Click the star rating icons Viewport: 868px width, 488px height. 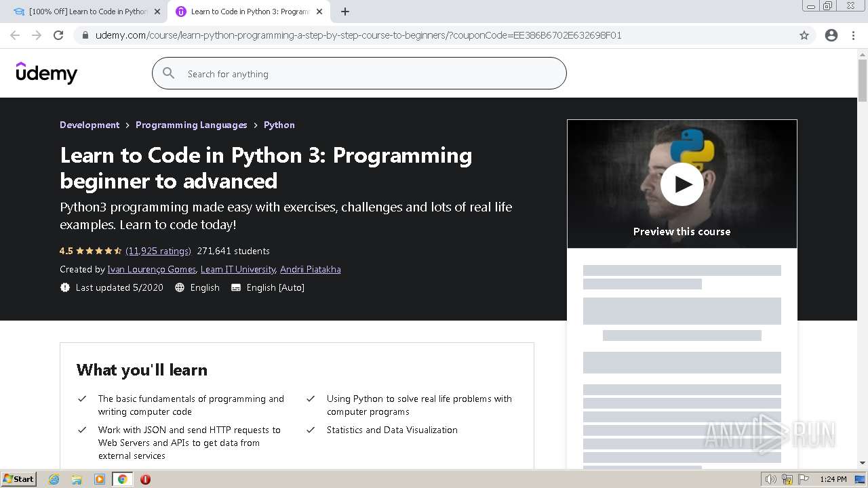click(x=99, y=251)
